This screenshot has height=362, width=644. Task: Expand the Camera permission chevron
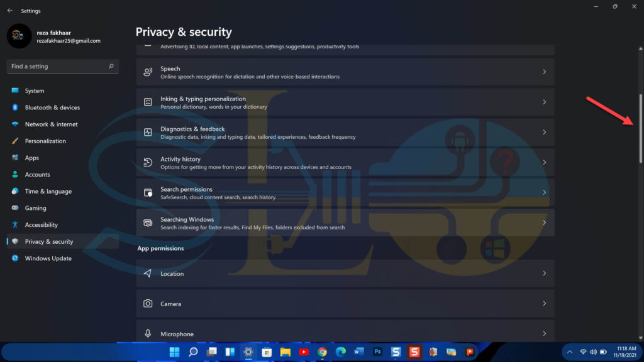pyautogui.click(x=544, y=304)
